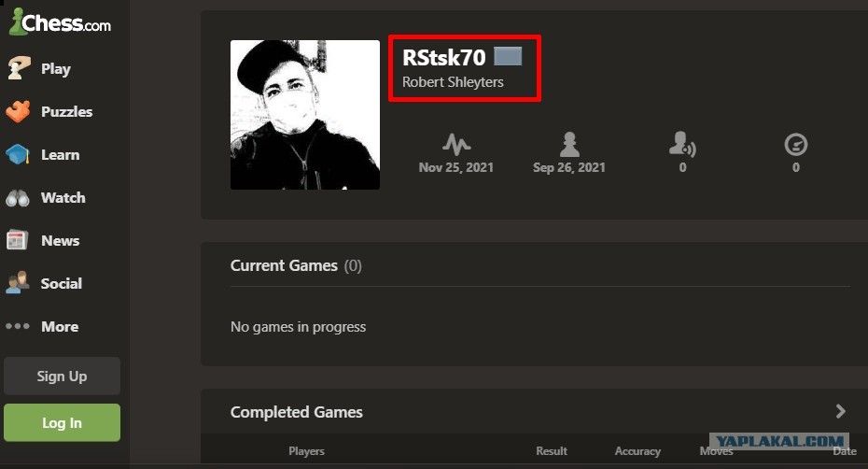Click the joined date pawn icon

pyautogui.click(x=569, y=144)
